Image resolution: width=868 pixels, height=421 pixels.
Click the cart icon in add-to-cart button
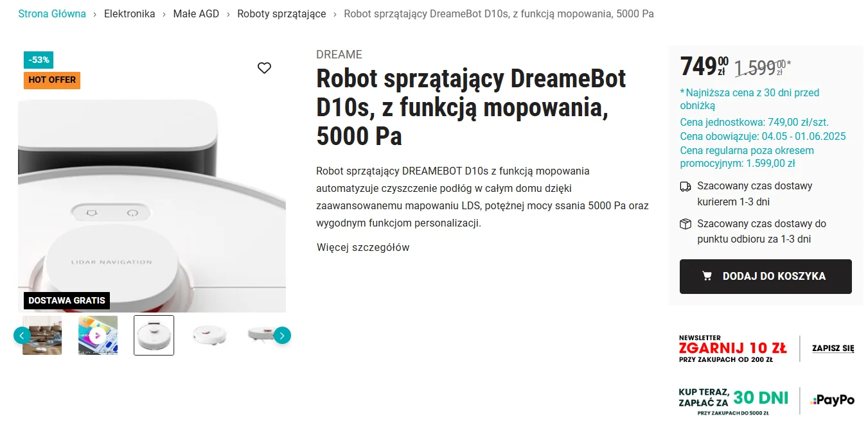point(707,276)
